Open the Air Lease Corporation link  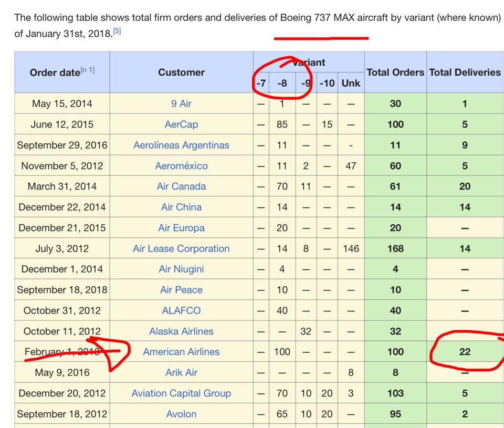(x=181, y=248)
